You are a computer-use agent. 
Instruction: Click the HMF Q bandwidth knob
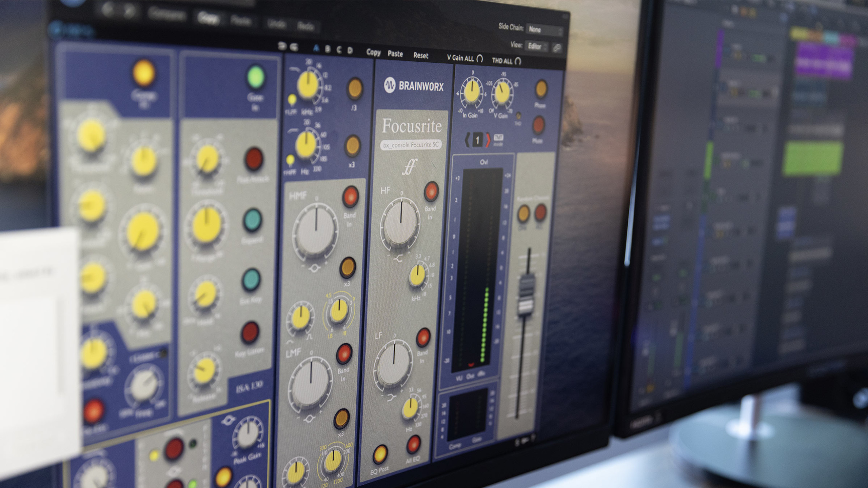click(300, 317)
